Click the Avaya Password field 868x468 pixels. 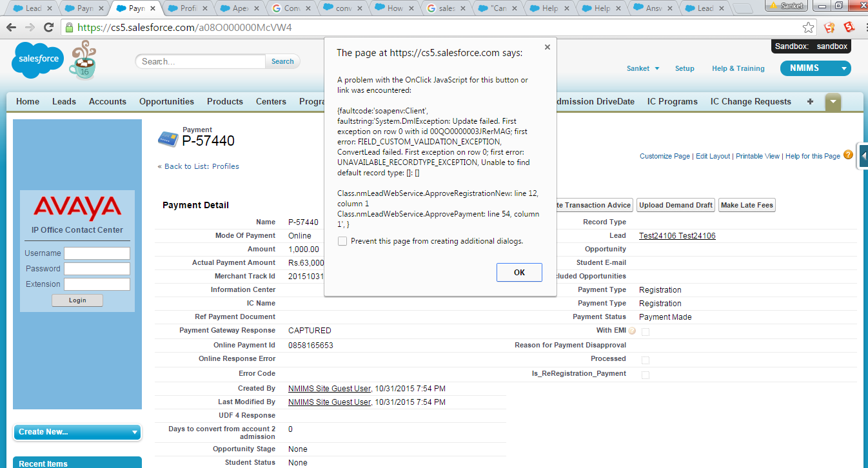coord(97,269)
